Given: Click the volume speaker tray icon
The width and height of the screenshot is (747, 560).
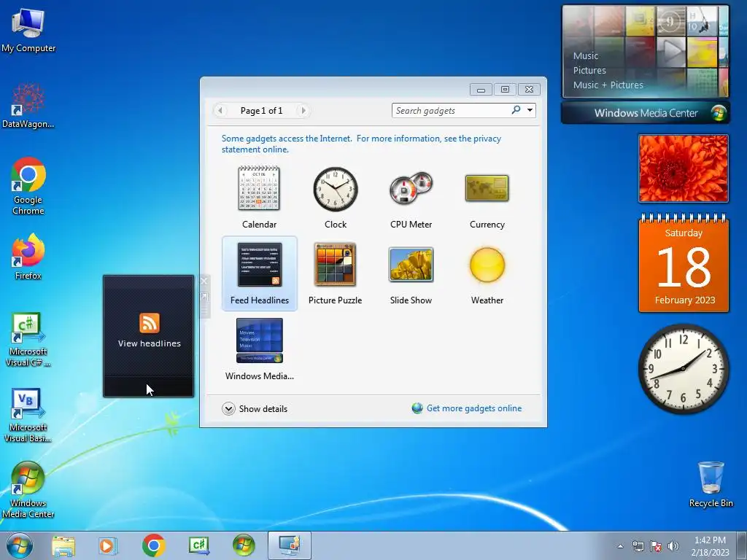Looking at the screenshot, I should coord(673,546).
